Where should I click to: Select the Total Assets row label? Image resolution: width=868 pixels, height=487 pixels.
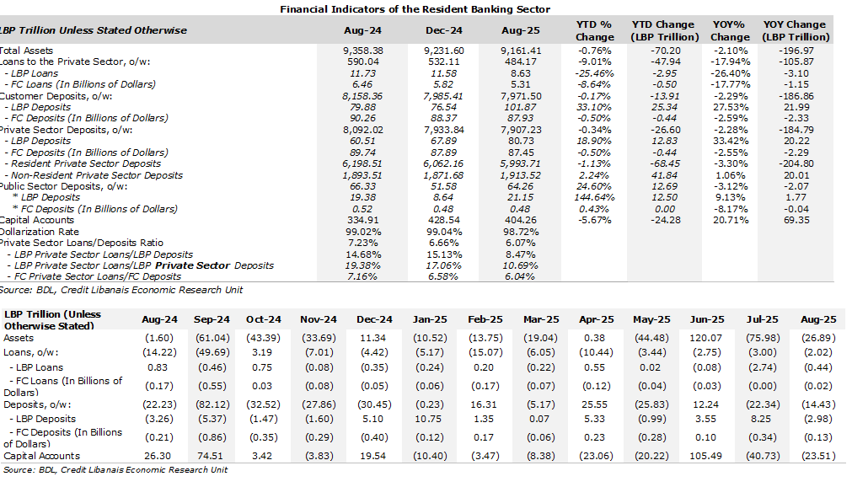(x=27, y=51)
